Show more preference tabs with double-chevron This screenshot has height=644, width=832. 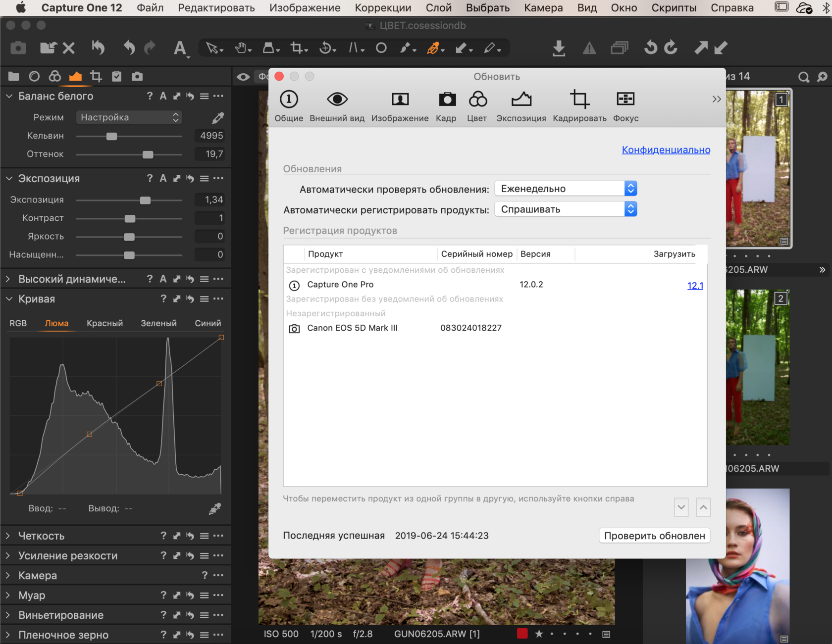[x=716, y=99]
